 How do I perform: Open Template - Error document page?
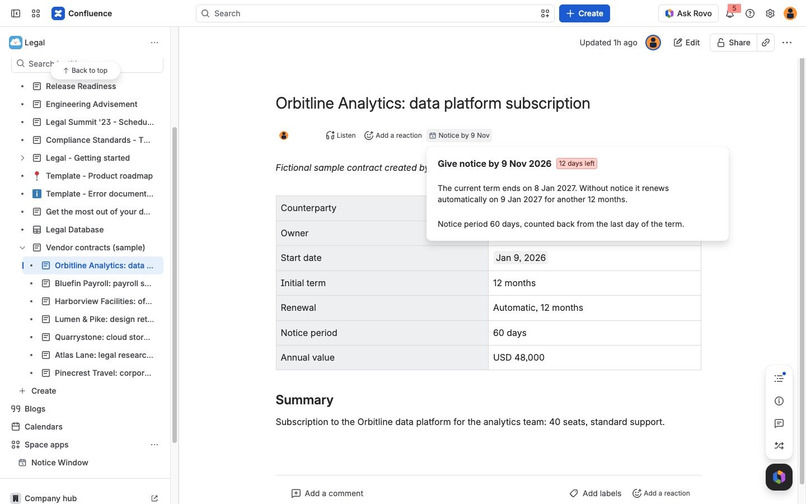pos(100,194)
